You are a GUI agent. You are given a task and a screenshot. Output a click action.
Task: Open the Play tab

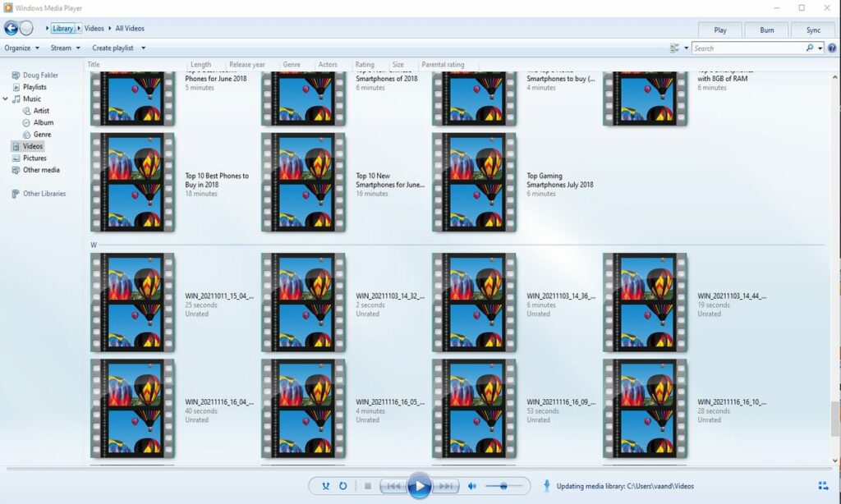719,30
